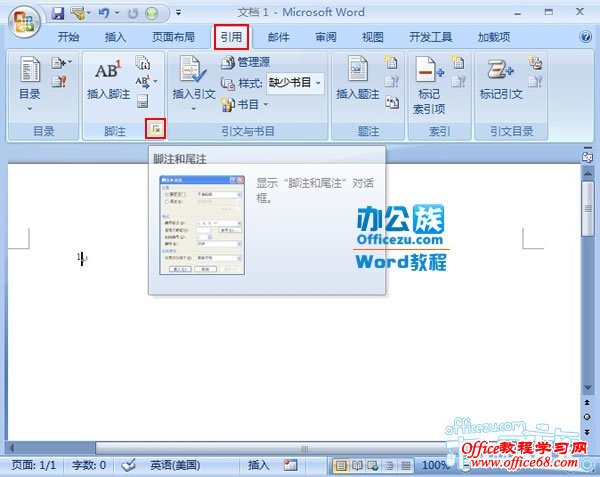Open Microsoft Word Help
Screen dimensions: 600x477
point(585,37)
